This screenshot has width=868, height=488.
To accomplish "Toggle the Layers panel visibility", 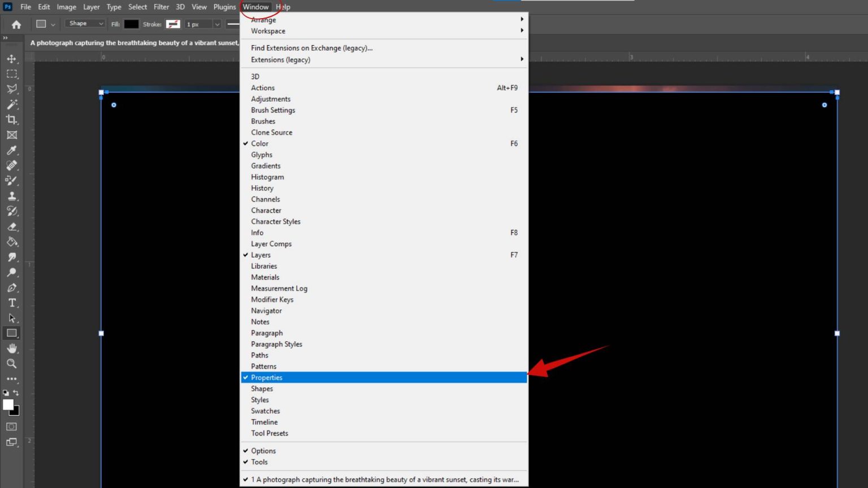I will point(261,255).
